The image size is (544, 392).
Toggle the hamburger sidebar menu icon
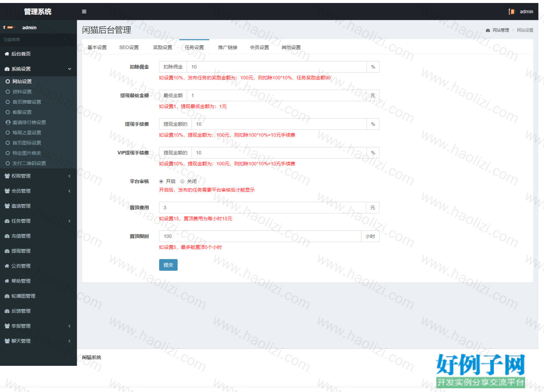click(84, 12)
